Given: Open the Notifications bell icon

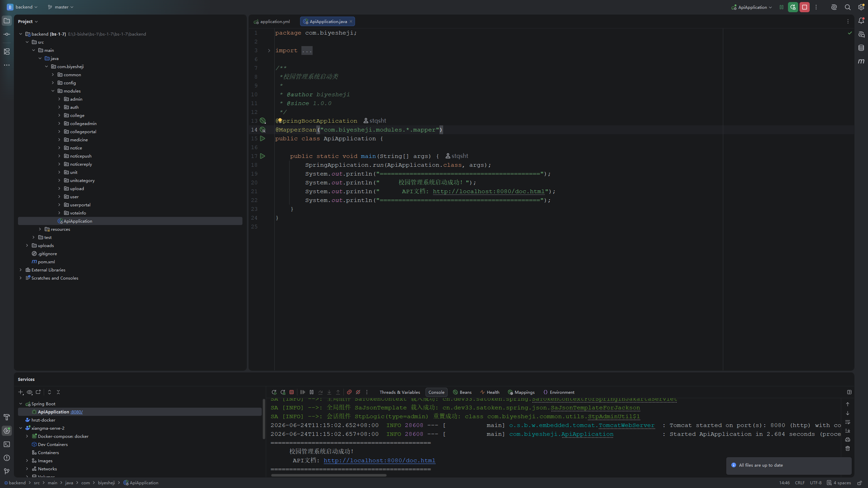Looking at the screenshot, I should [x=861, y=21].
